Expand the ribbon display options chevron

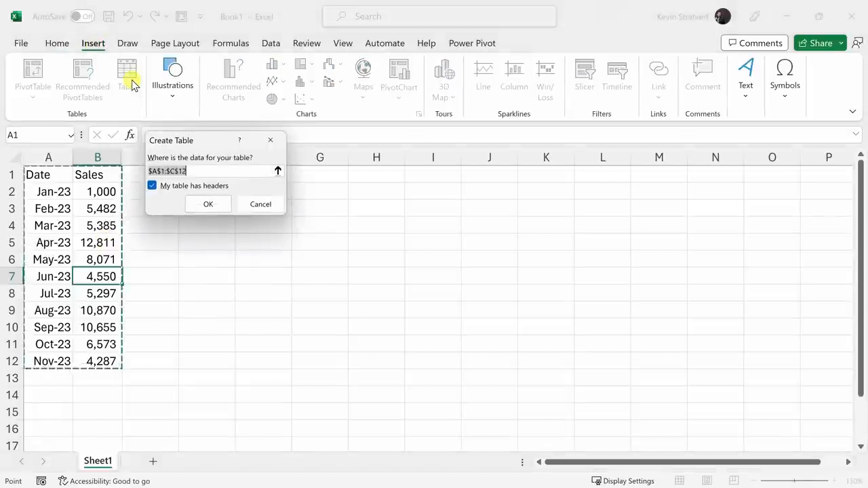click(x=852, y=112)
